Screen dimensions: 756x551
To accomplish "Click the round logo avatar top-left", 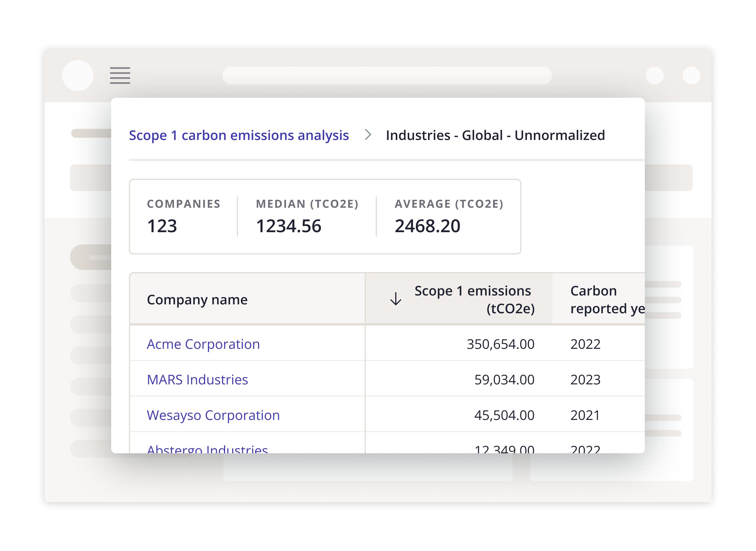I will click(x=78, y=75).
